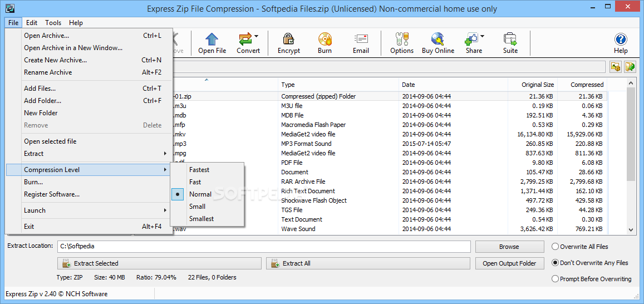Choose Smallest compression level

[208, 219]
